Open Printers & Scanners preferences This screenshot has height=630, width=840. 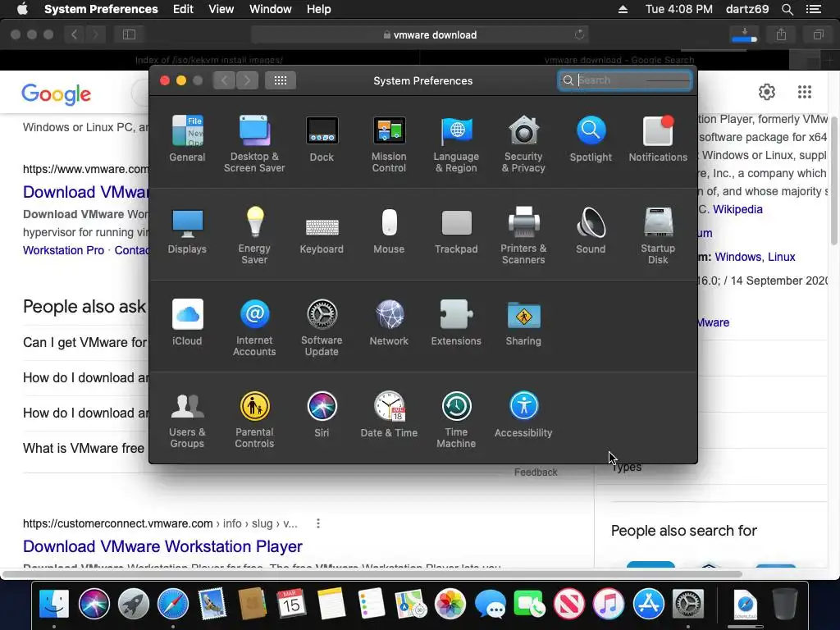523,235
